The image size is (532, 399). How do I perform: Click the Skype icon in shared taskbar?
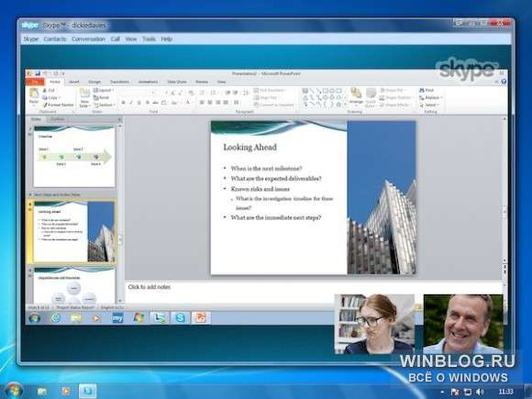point(180,318)
